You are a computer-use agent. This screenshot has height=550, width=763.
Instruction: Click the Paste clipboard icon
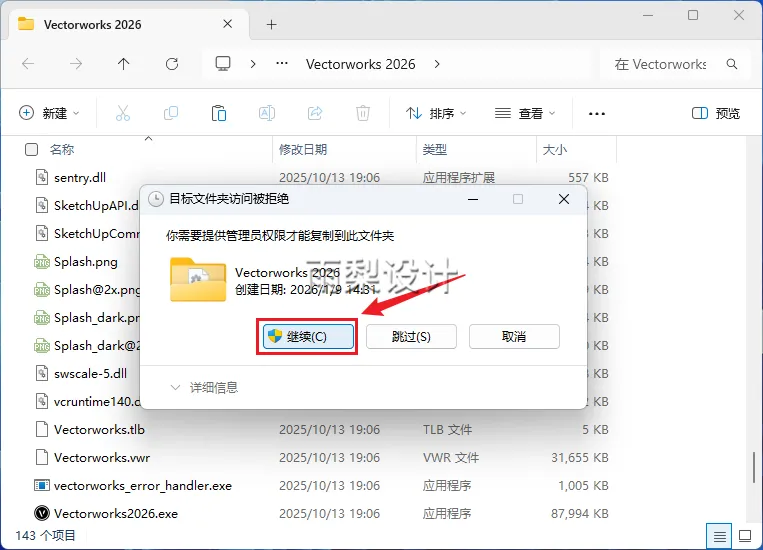click(219, 113)
